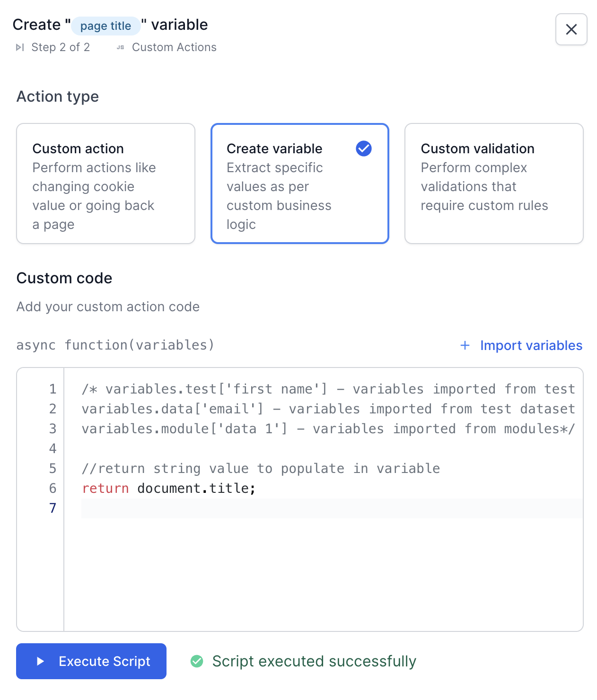Click the plus icon beside Import variables

pos(465,345)
